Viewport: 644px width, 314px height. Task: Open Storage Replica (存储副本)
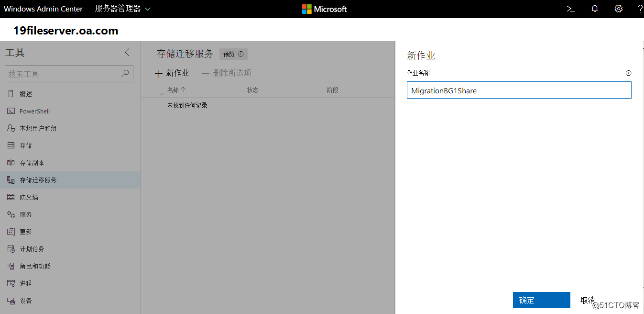[70, 163]
